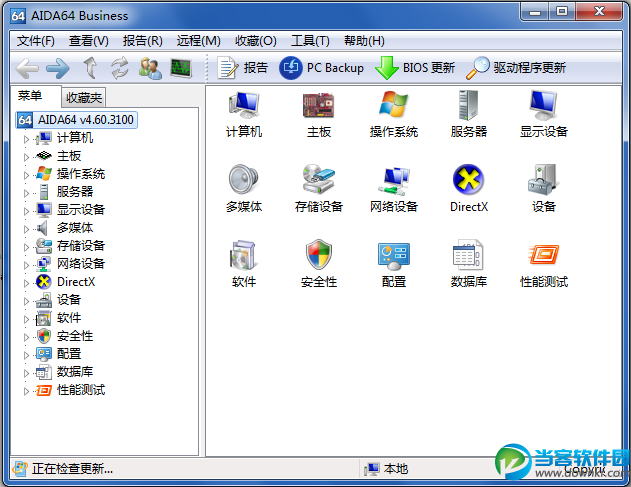The height and width of the screenshot is (487, 631).
Task: Open the 多媒体 speaker icon in main pane
Action: pos(244,180)
